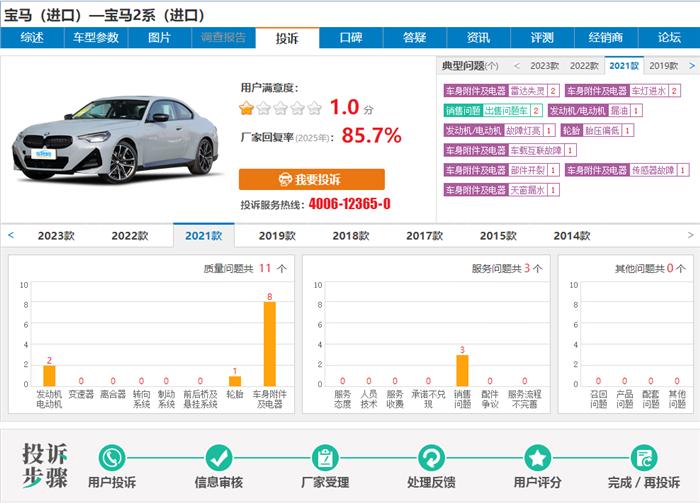
Task: Click the 其他问题共 0 个 chart title
Action: coord(650,268)
